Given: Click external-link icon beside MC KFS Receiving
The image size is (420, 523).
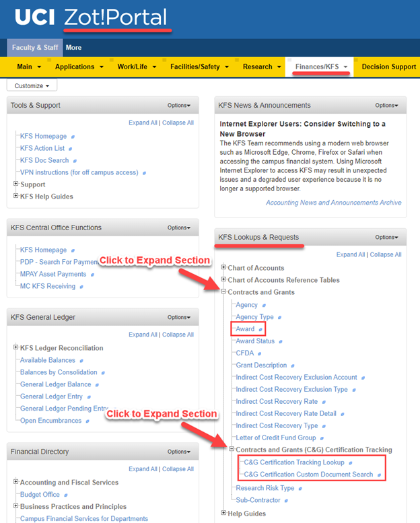Looking at the screenshot, I should [81, 287].
